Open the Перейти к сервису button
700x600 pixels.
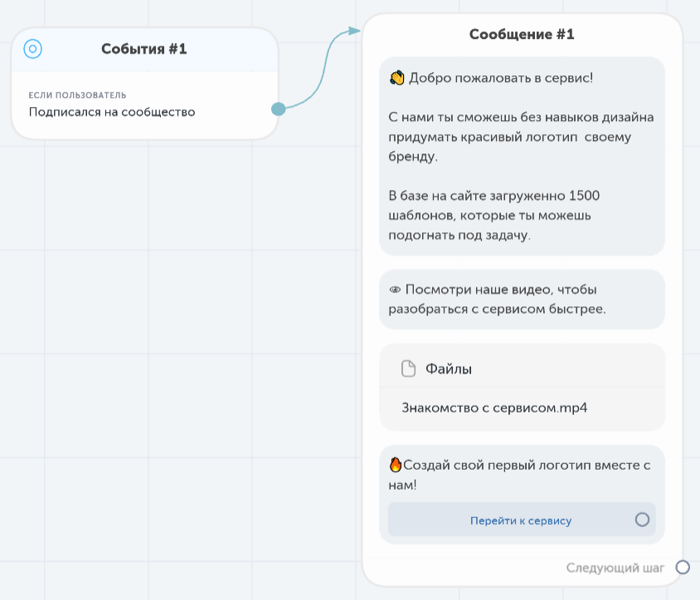(522, 520)
